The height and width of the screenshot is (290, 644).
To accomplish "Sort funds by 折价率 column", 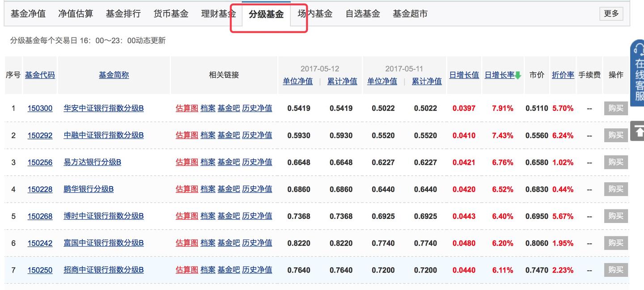I will click(563, 75).
